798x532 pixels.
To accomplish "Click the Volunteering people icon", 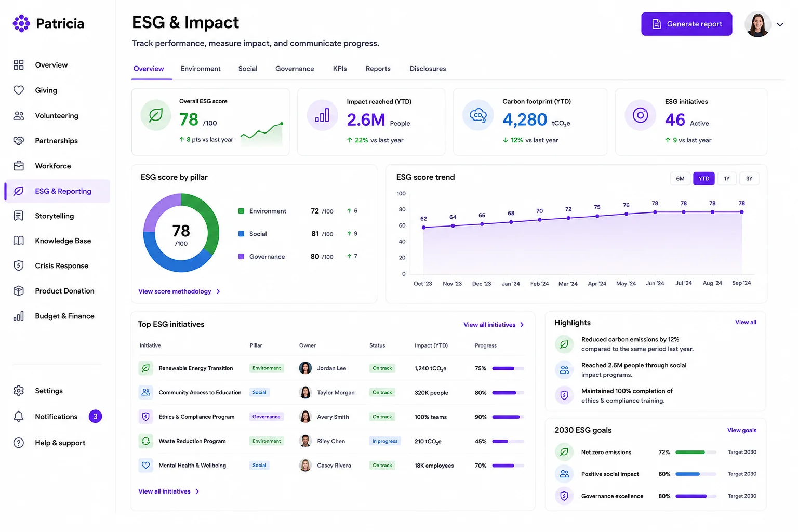I will (19, 116).
